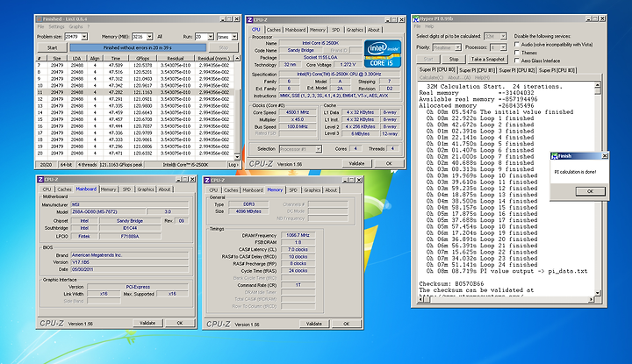Click the CAS# Latency value 7.0 clocks
This screenshot has height=364, width=632.
298,250
